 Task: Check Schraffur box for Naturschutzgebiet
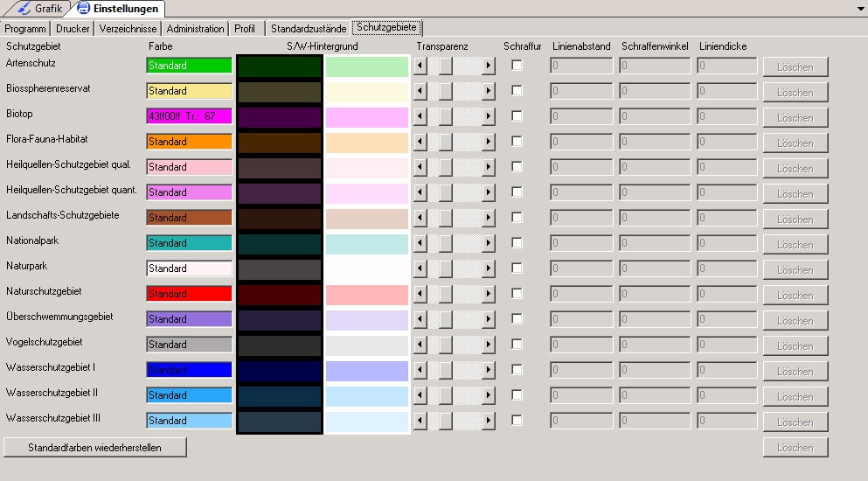tap(517, 294)
